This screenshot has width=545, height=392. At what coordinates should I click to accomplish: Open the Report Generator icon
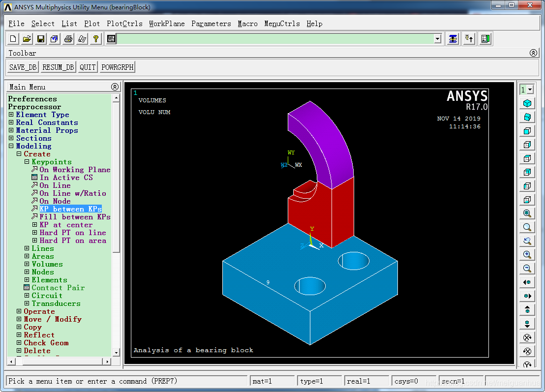(82, 39)
